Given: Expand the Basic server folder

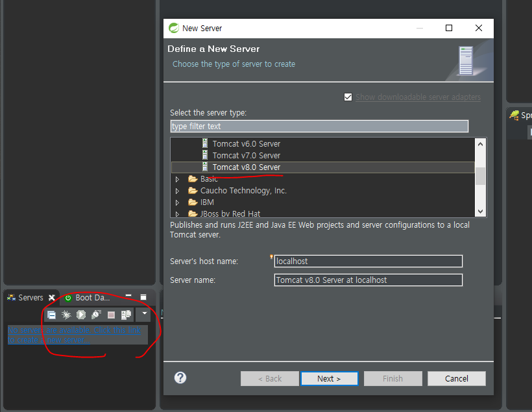Looking at the screenshot, I should 177,179.
